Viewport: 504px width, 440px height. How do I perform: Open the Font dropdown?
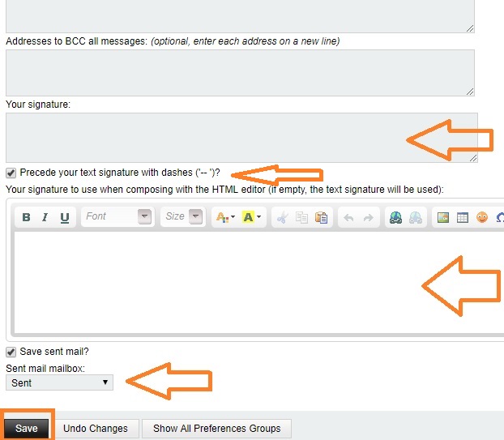click(118, 217)
